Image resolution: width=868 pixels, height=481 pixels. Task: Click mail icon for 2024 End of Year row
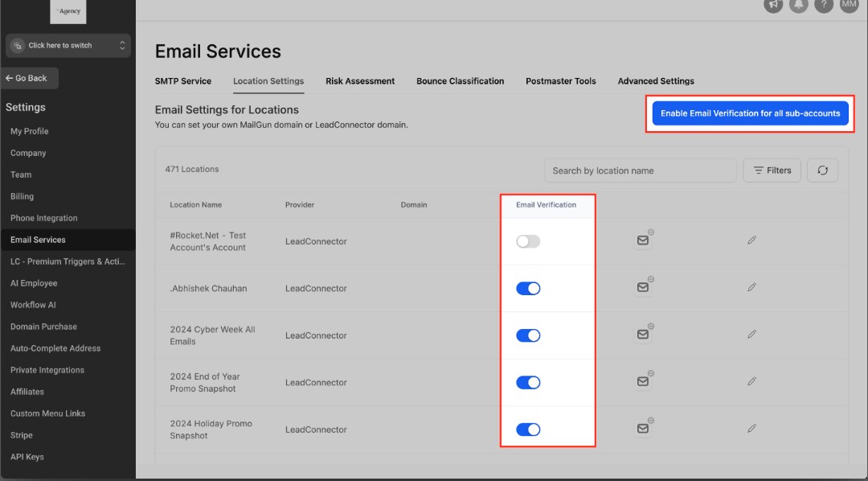[643, 381]
